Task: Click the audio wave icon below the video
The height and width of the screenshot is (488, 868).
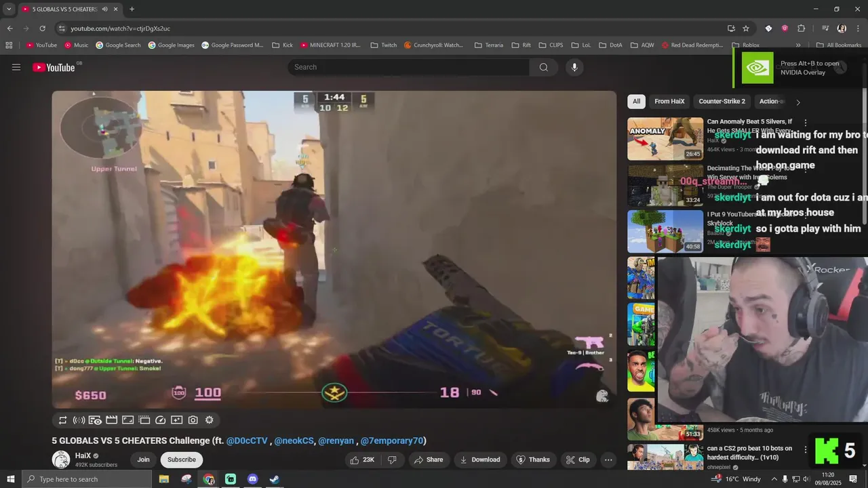Action: click(x=79, y=420)
